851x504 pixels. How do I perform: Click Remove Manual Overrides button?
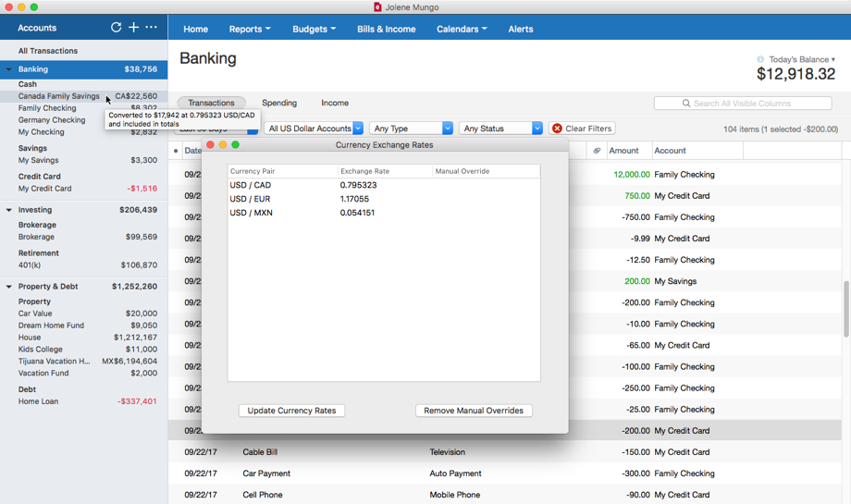point(474,411)
